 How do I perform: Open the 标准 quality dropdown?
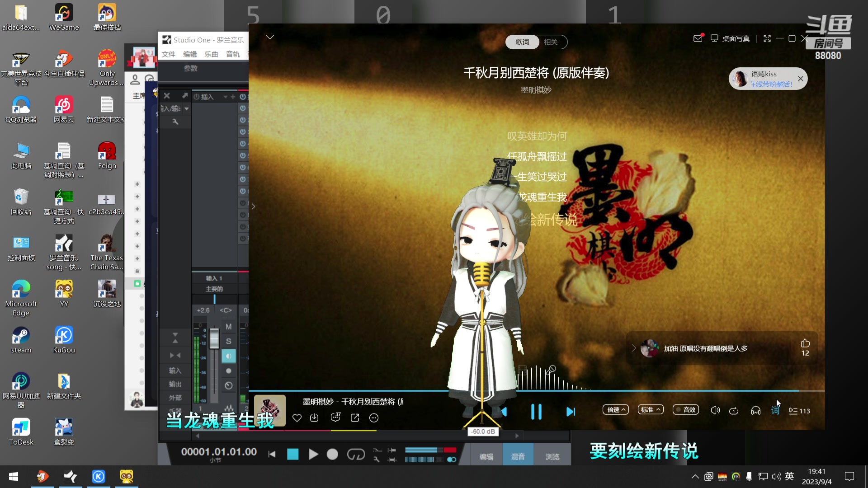(x=650, y=410)
